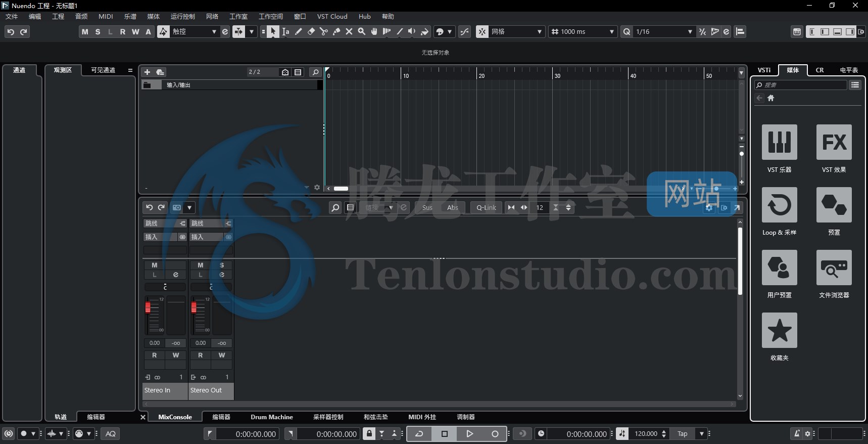The height and width of the screenshot is (444, 868).
Task: Select the Zoom magnifier tool
Action: pos(361,31)
